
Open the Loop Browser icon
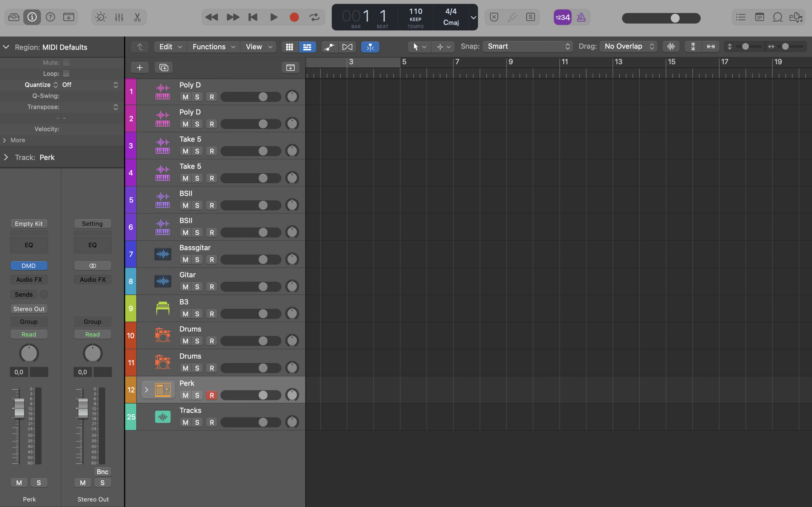(x=777, y=17)
